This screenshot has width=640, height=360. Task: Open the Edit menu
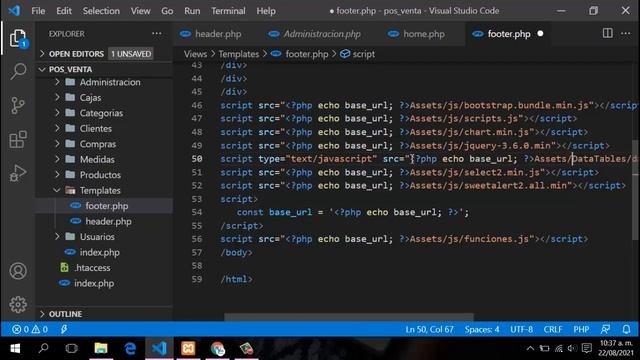click(64, 11)
